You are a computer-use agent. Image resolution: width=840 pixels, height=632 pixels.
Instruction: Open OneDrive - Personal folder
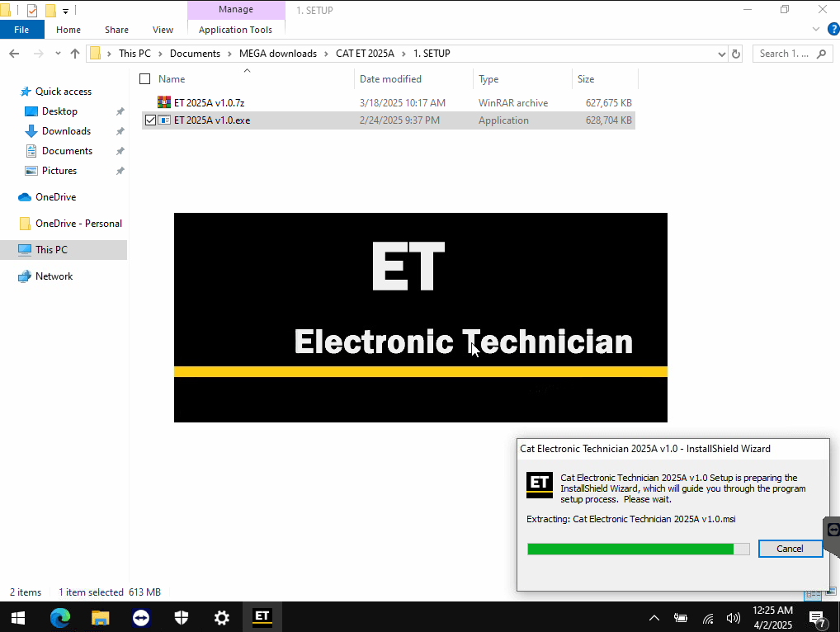pos(78,224)
